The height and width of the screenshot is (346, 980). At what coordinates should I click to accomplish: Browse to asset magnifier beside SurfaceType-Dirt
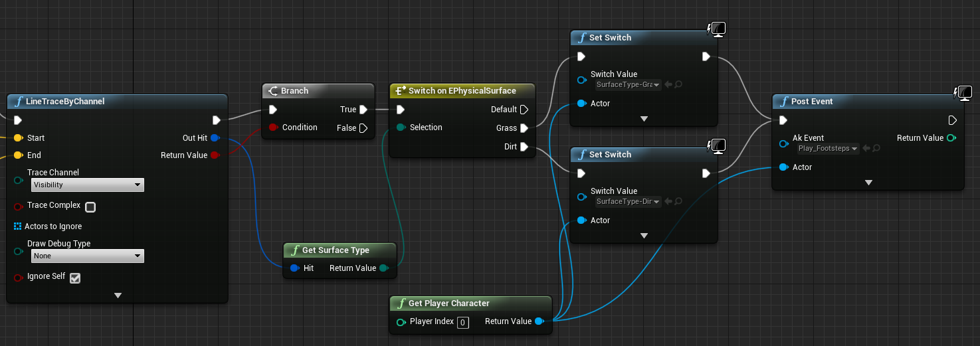click(x=679, y=201)
